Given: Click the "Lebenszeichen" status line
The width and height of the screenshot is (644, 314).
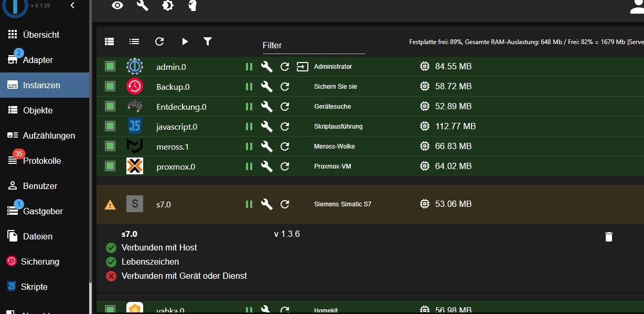Looking at the screenshot, I should [150, 261].
